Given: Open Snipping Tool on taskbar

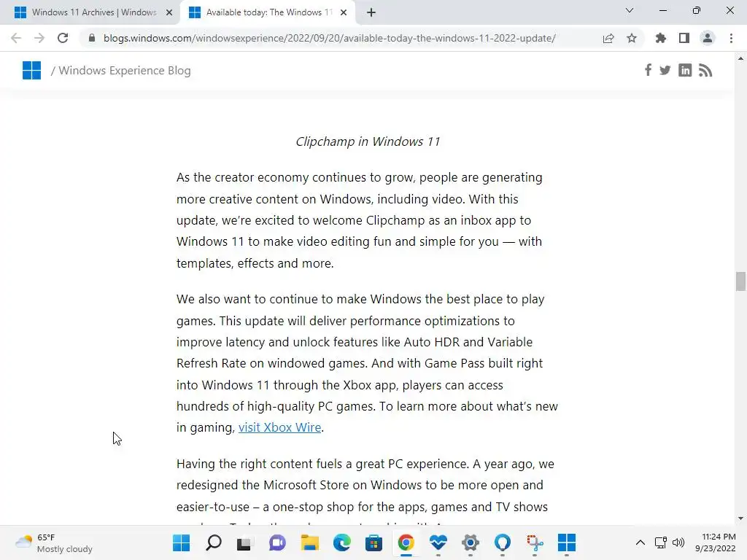Looking at the screenshot, I should 535,542.
